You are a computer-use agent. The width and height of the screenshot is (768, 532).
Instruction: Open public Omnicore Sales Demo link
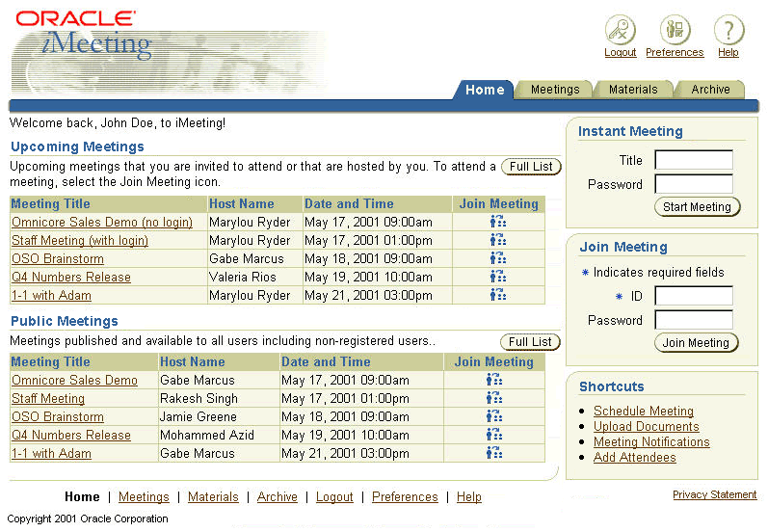click(x=74, y=380)
